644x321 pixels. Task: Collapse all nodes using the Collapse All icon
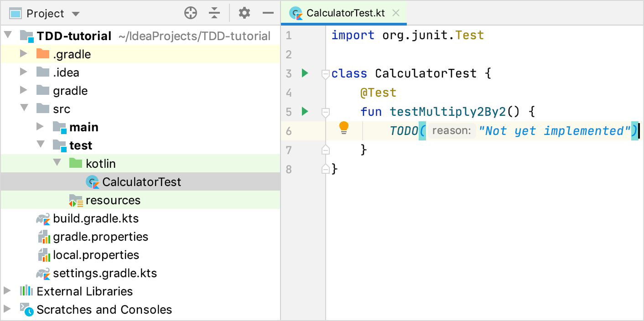214,13
